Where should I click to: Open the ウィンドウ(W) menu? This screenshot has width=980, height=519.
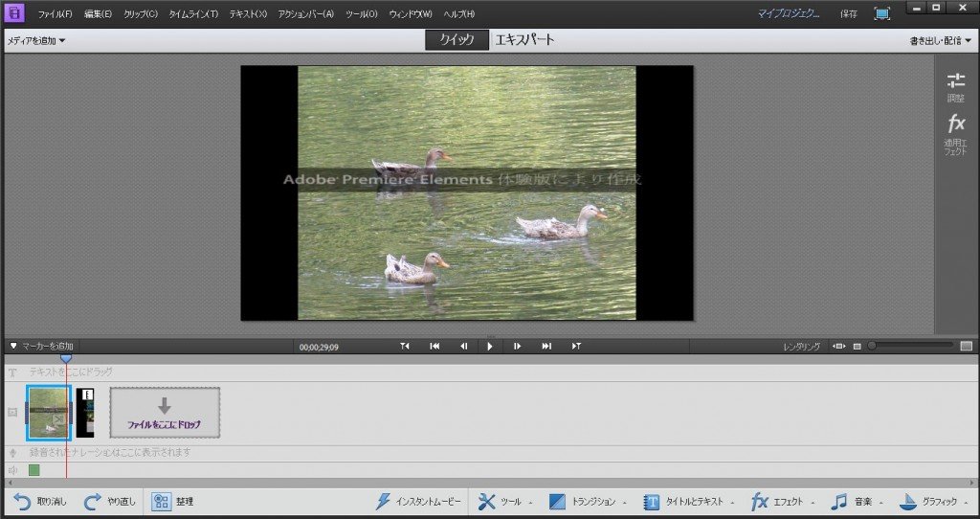click(x=411, y=13)
